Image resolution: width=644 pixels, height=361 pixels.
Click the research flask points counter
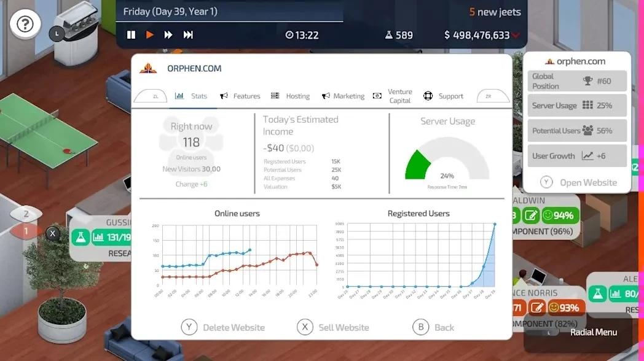pos(399,35)
